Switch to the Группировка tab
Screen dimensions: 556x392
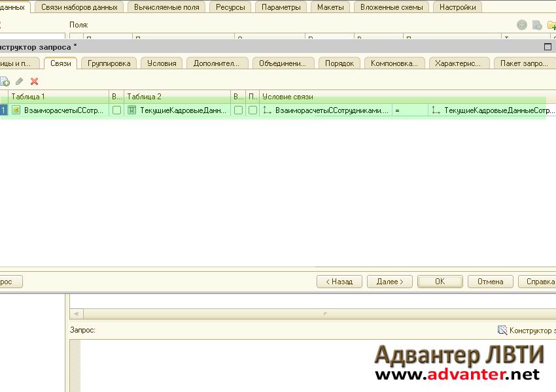click(109, 63)
